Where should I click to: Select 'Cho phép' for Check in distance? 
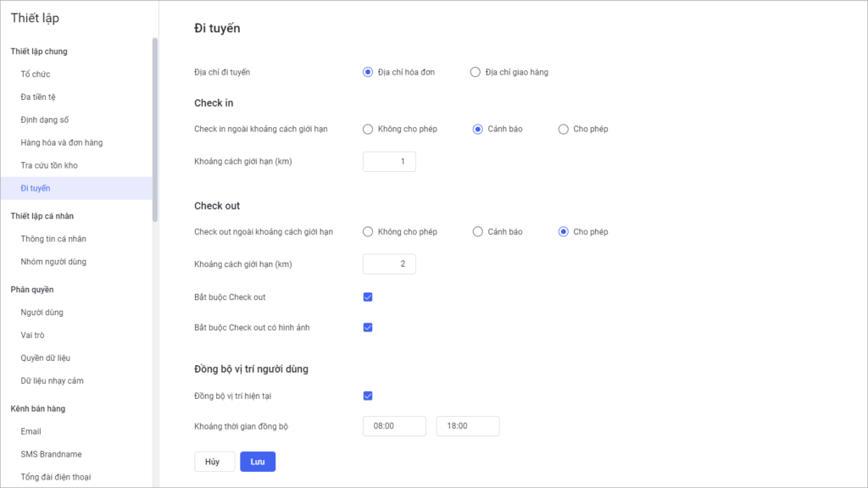coord(563,129)
